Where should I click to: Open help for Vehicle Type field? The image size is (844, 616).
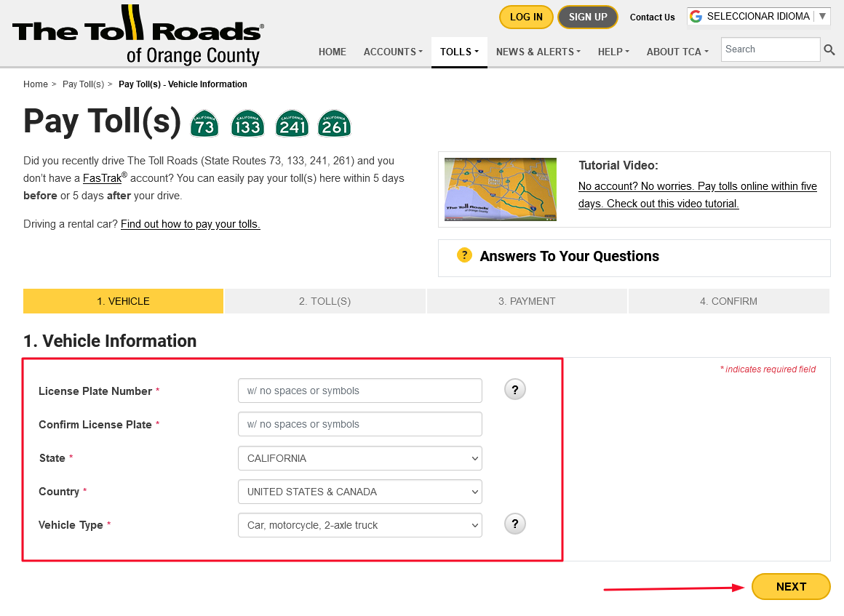[514, 524]
